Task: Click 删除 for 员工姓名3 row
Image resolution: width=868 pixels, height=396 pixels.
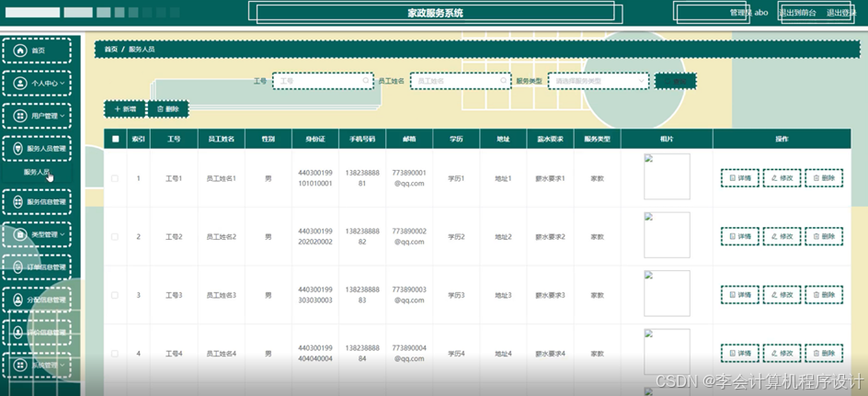Action: coord(824,295)
